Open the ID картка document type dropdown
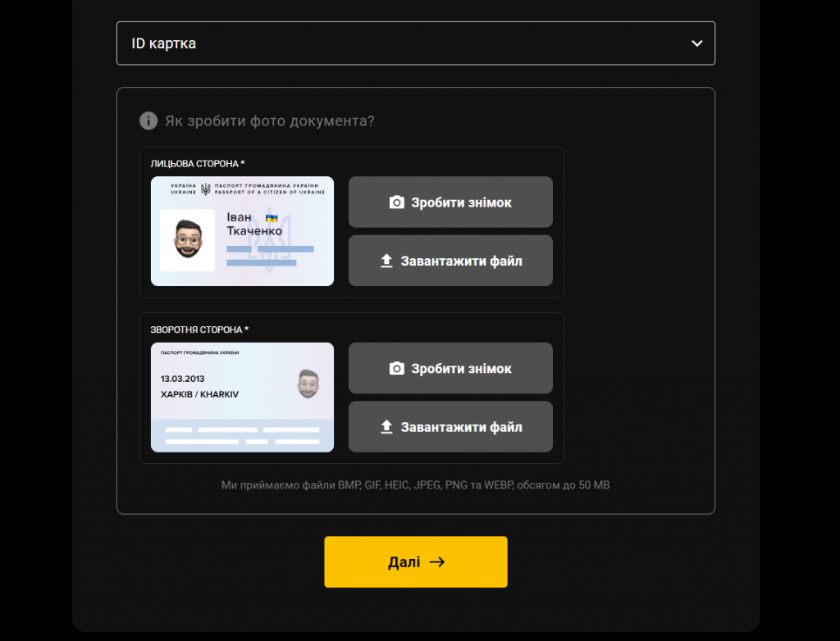This screenshot has width=840, height=641. [416, 43]
